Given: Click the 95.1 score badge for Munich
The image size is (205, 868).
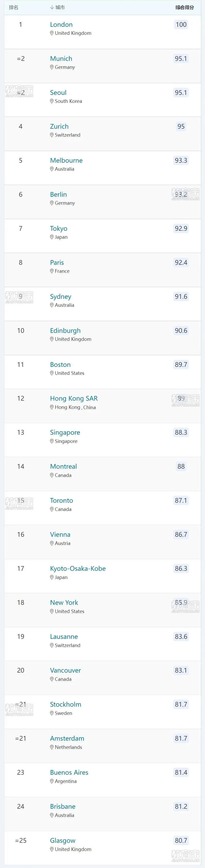Looking at the screenshot, I should point(181,59).
